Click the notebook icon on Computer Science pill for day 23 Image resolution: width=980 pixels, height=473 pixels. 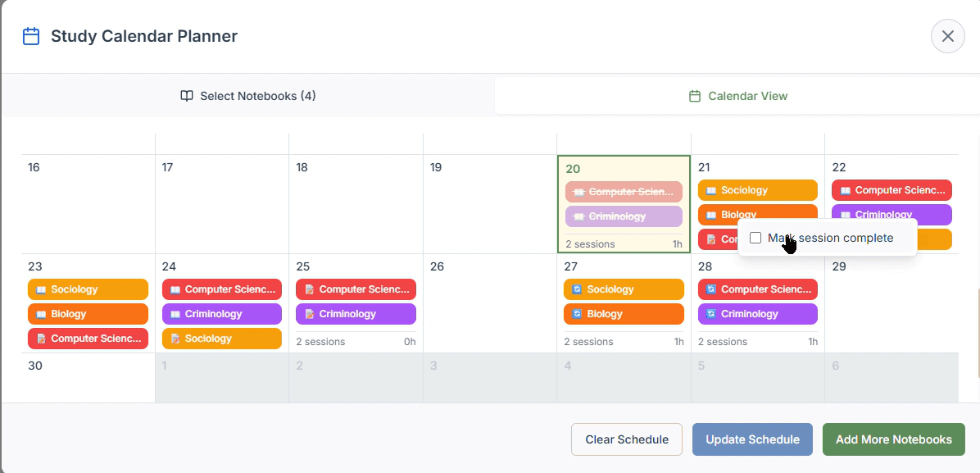point(40,338)
